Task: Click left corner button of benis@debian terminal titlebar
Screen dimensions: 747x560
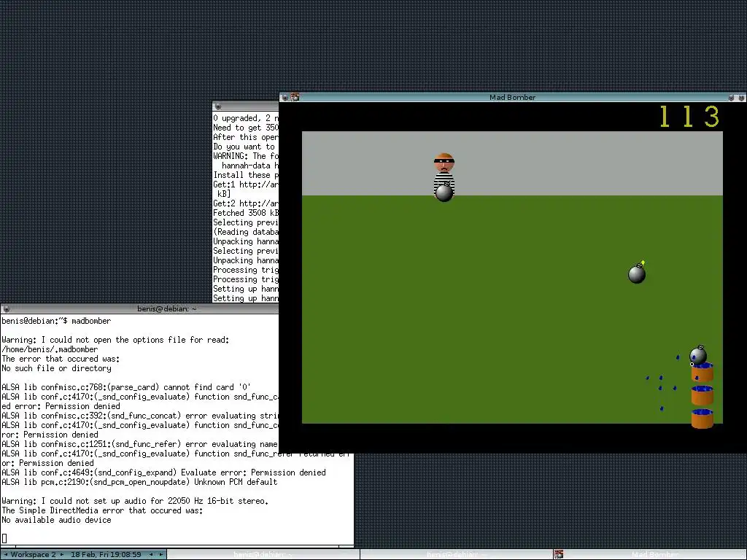Action: coord(6,309)
